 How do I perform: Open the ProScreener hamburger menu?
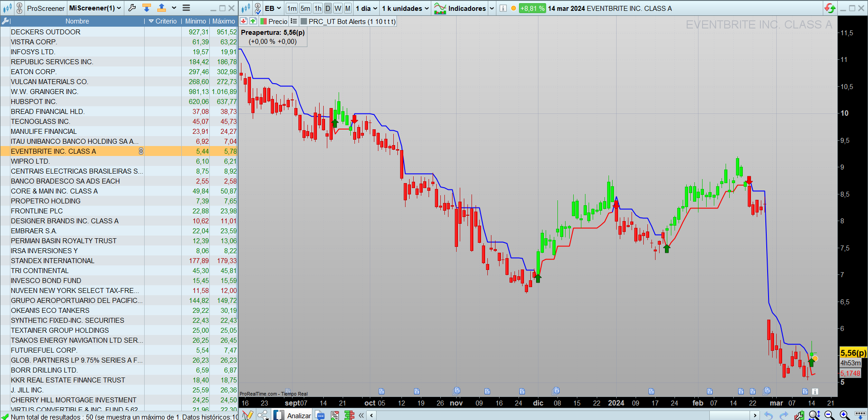click(x=186, y=8)
